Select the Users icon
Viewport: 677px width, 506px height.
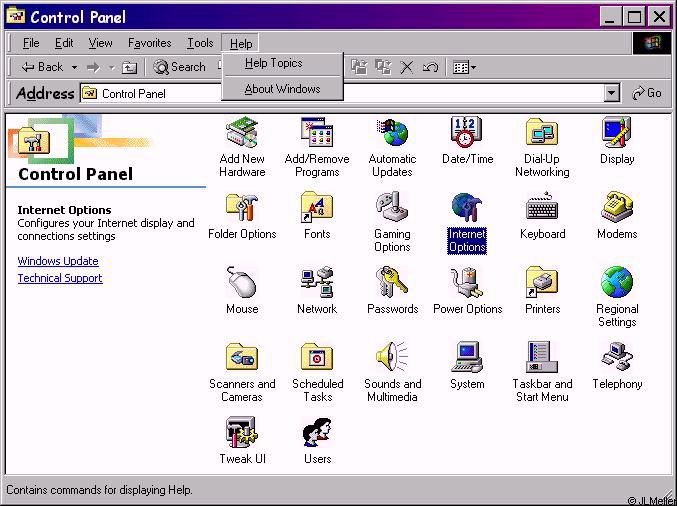317,433
